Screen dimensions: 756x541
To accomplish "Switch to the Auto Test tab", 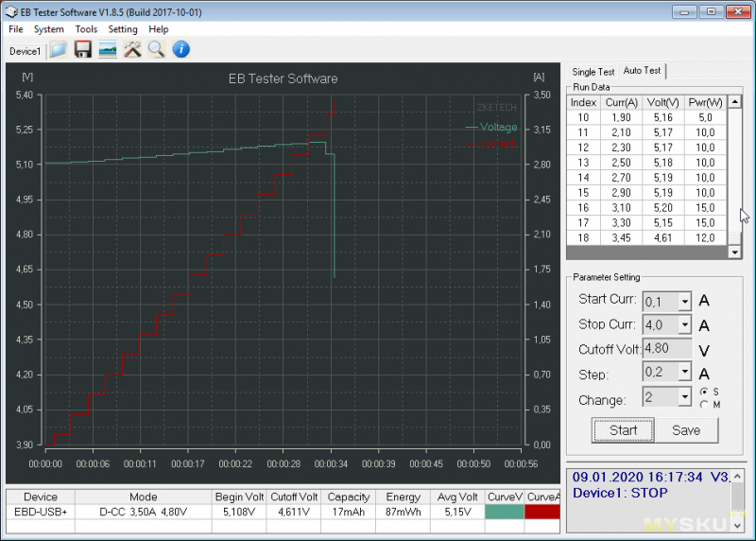I will 642,71.
